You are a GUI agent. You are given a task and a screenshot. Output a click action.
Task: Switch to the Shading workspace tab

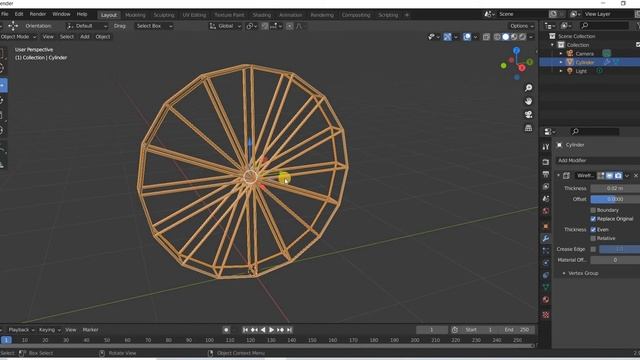coord(262,15)
